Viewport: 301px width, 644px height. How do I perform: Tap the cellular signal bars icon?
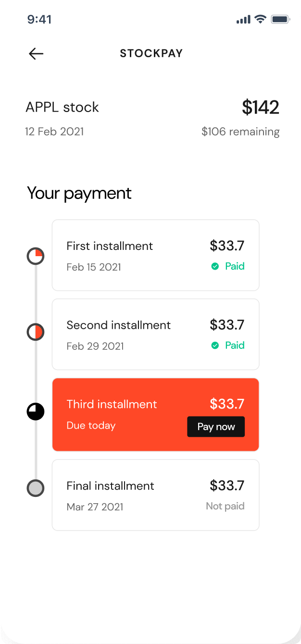(x=243, y=19)
